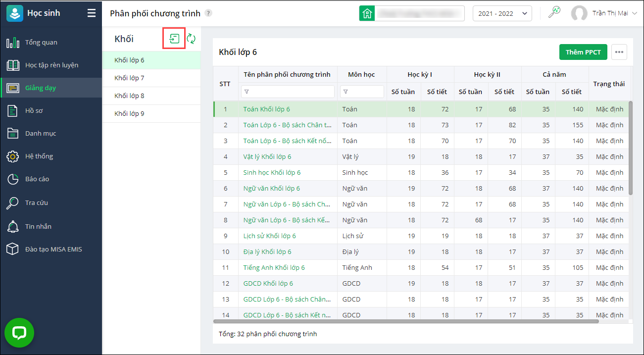The image size is (644, 355).
Task: Click the Đào tạo MISA EMIS cube icon
Action: [13, 249]
